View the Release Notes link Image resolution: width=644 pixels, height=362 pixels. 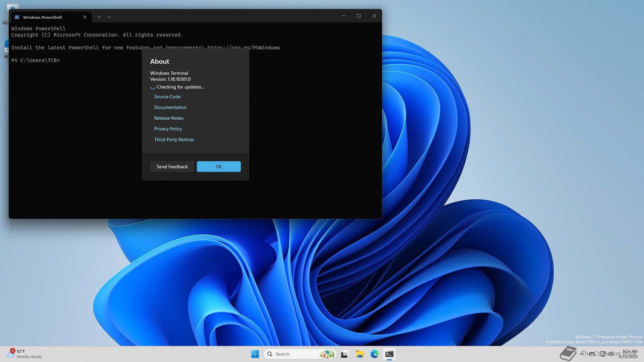pyautogui.click(x=169, y=118)
